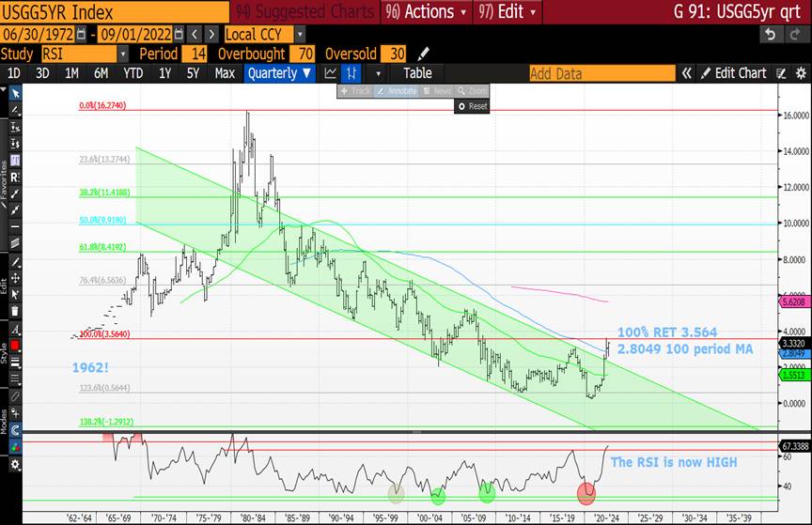Step date range backward arrow
Image resolution: width=812 pixels, height=525 pixels.
point(195,35)
